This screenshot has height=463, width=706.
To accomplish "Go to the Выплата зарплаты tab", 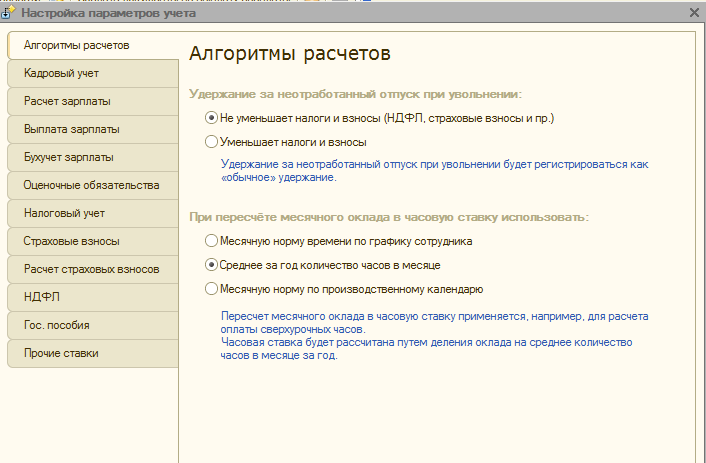I will [x=91, y=130].
